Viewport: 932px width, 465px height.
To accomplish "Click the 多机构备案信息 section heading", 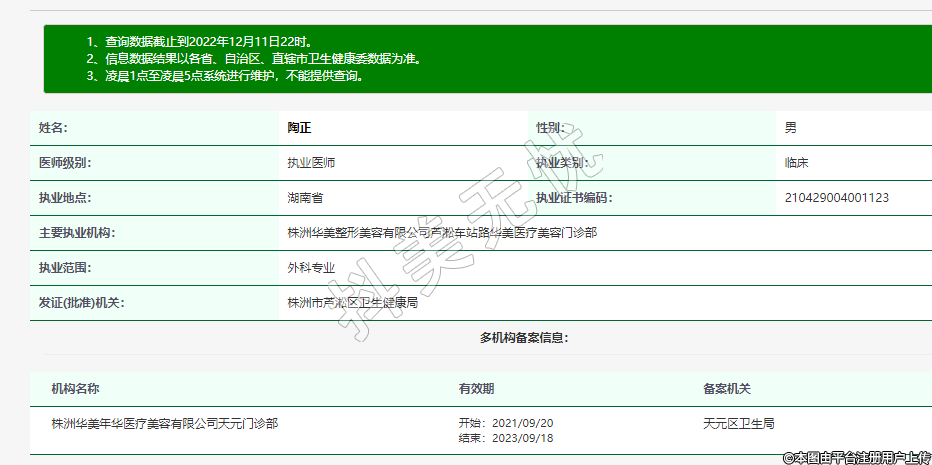I will point(524,338).
